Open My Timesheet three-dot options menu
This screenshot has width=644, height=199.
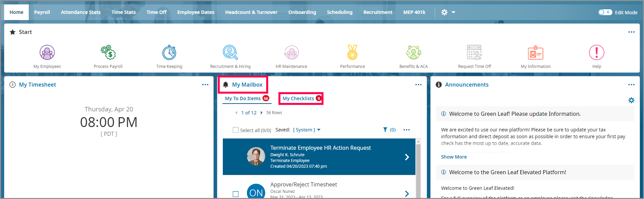click(205, 85)
